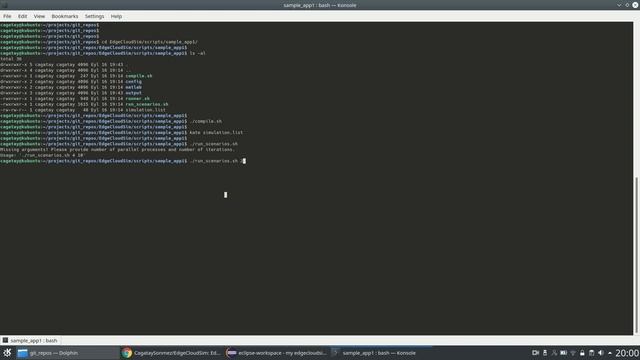Open the KDE application launcher

click(x=7, y=353)
